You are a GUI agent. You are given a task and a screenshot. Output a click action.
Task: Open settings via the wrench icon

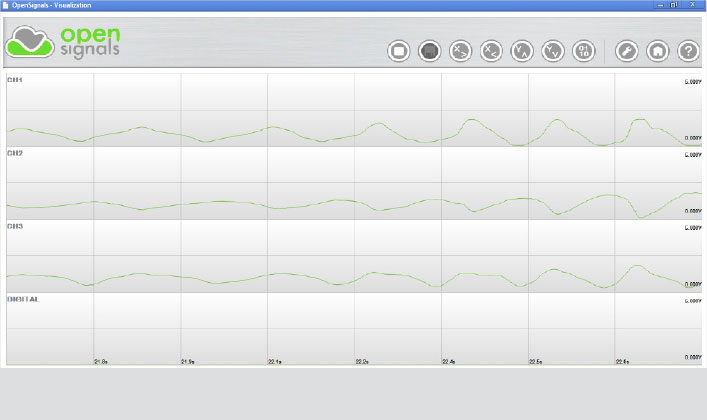click(627, 50)
